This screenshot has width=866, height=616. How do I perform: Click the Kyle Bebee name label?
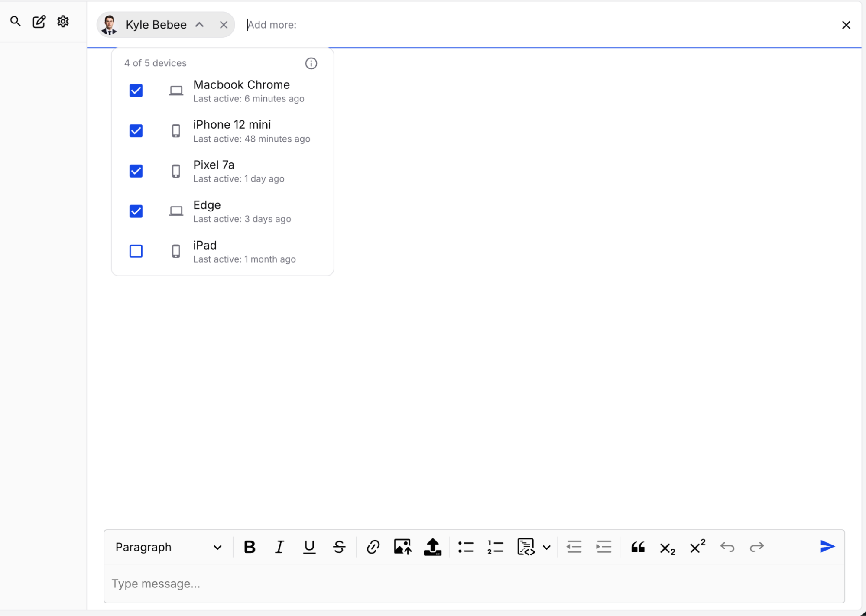[156, 25]
